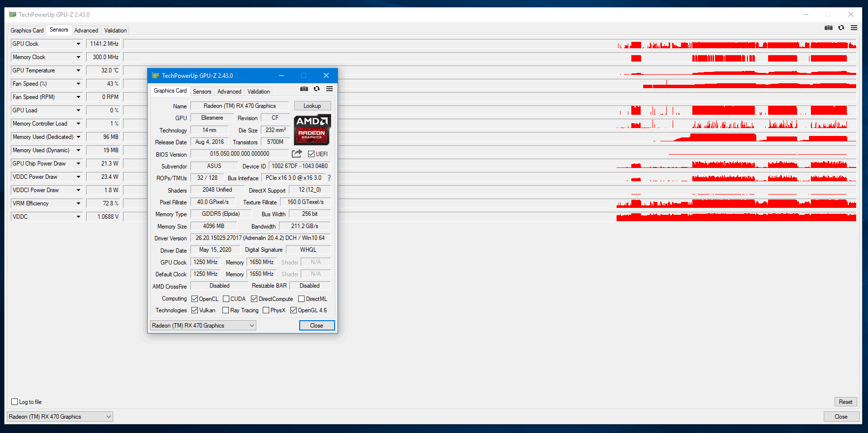Click the GPU Clock history graph
Image resolution: width=868 pixels, height=433 pixels.
click(490, 44)
